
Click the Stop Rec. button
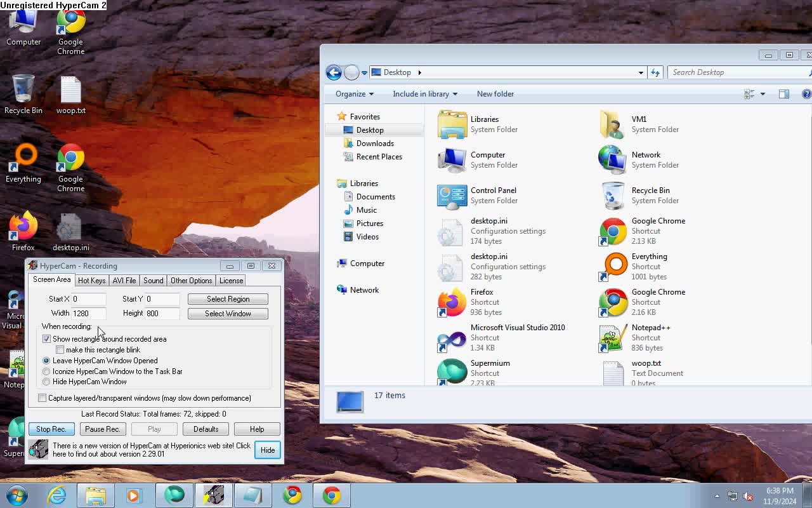51,429
